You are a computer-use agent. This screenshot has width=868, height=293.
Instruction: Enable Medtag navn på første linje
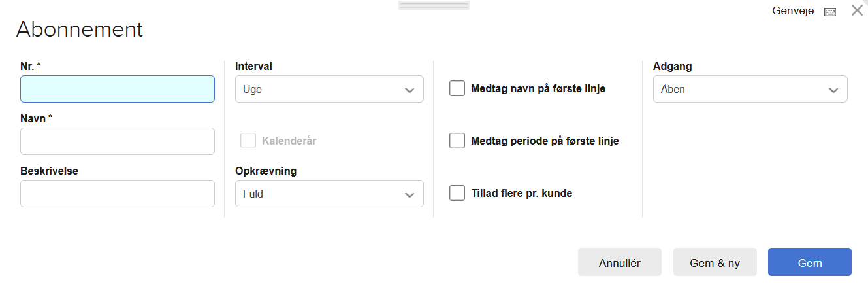click(457, 88)
